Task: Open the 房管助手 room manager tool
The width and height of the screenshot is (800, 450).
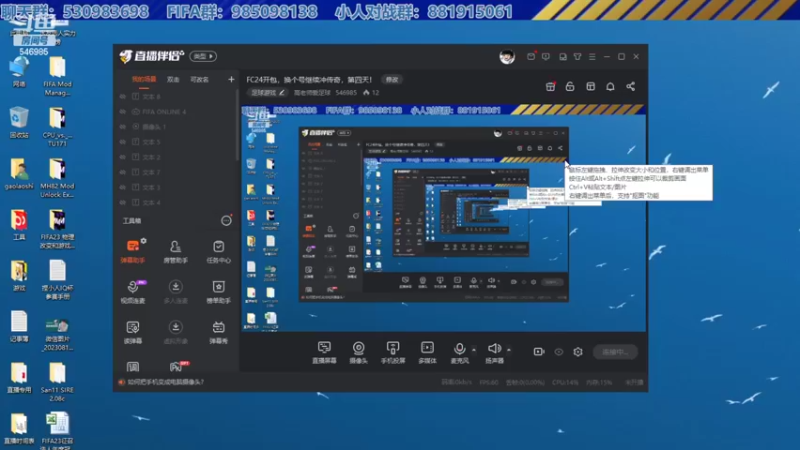Action: [x=176, y=251]
